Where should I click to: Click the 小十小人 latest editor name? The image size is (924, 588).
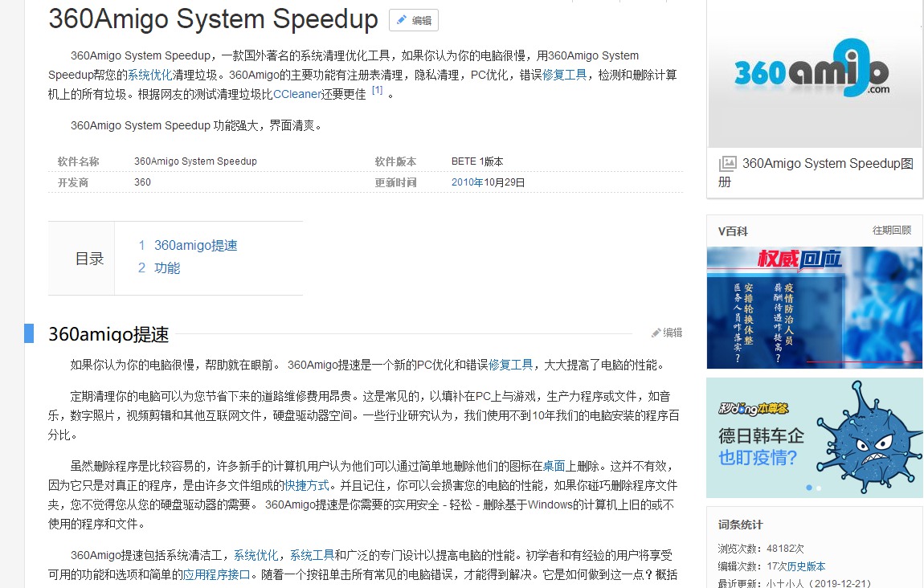point(786,584)
